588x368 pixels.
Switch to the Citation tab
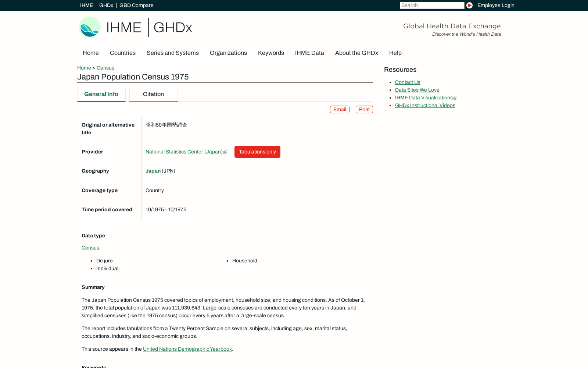pyautogui.click(x=154, y=94)
